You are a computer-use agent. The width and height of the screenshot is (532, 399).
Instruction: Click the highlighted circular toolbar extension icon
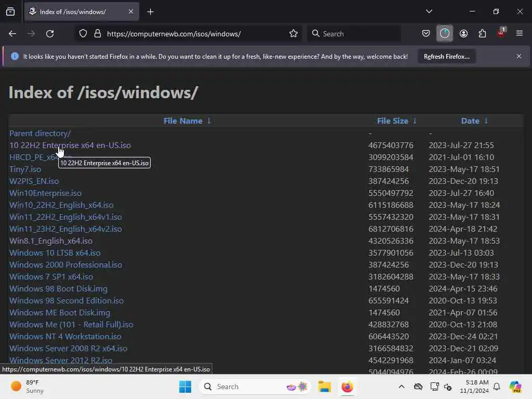pos(445,34)
